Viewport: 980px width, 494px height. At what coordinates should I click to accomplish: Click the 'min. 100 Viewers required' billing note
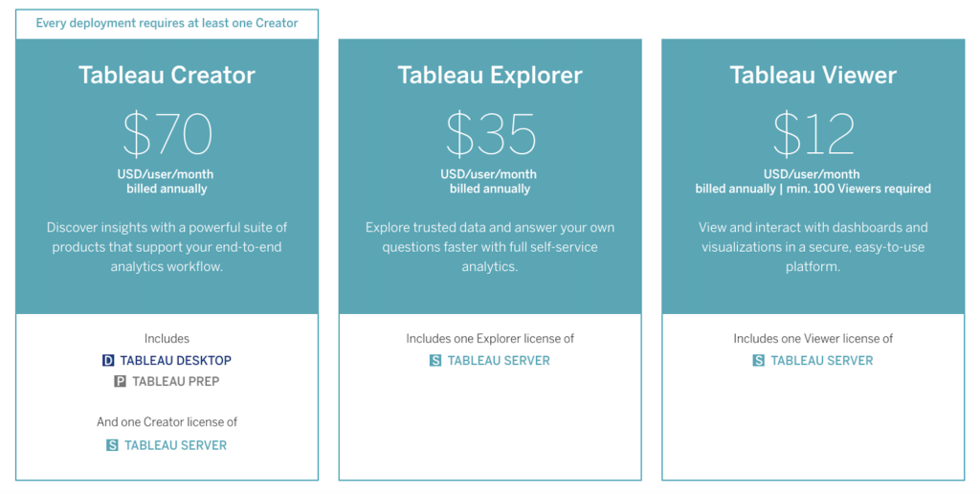(x=858, y=189)
